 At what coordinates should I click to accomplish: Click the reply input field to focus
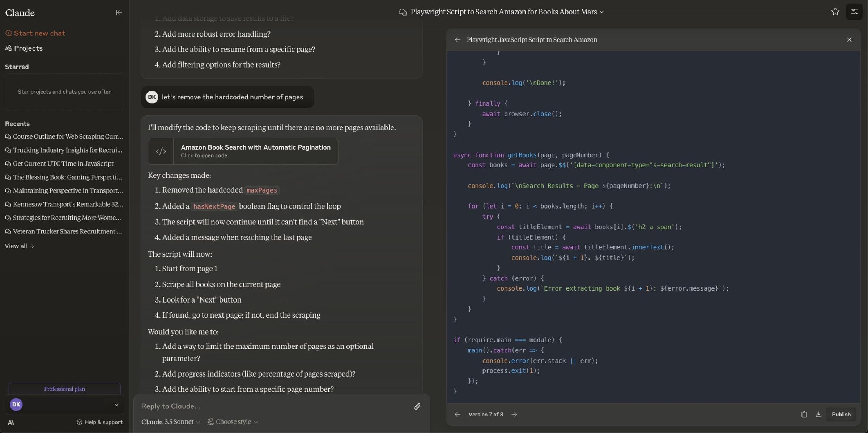tap(276, 405)
